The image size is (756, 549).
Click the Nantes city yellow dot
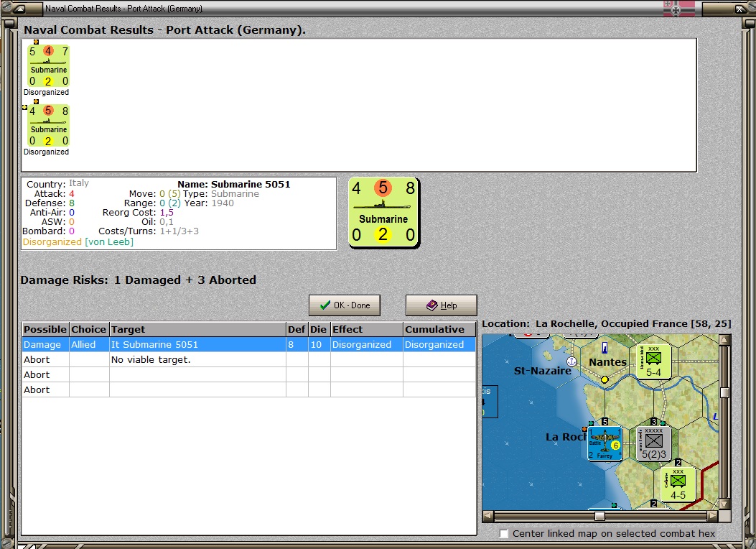coord(605,379)
